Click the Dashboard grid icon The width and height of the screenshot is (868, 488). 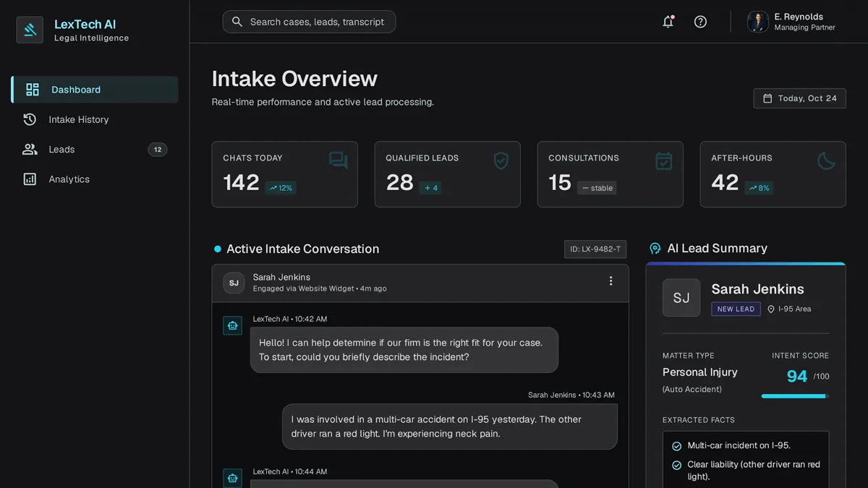[33, 90]
